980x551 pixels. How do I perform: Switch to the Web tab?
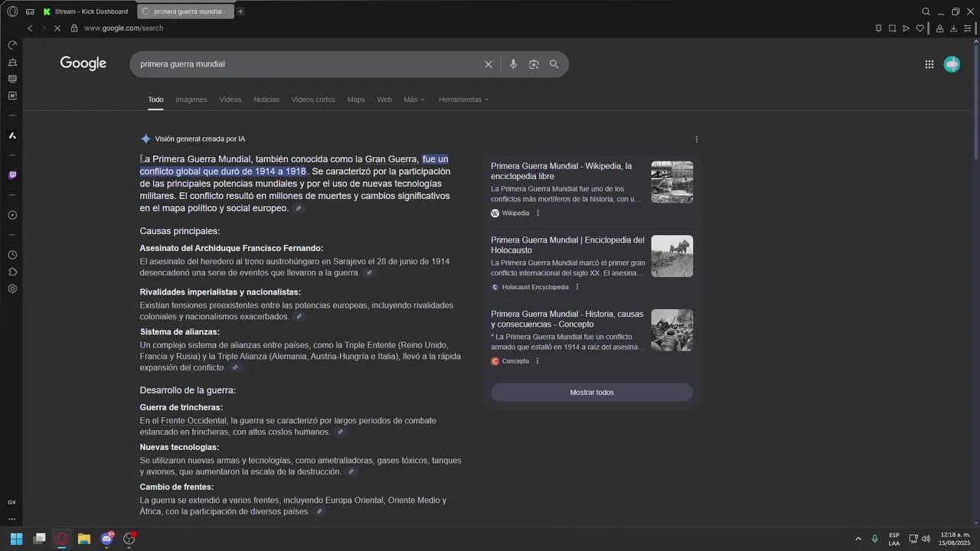384,99
